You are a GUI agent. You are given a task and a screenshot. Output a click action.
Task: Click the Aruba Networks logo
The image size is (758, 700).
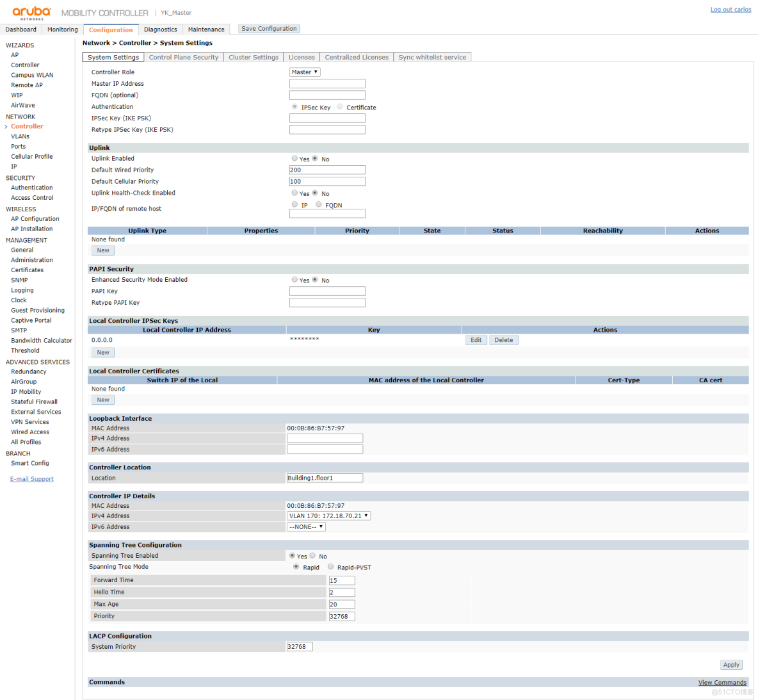tap(32, 13)
